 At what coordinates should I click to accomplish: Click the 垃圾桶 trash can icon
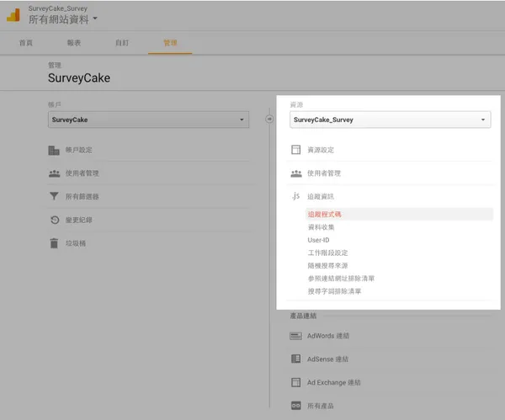[x=54, y=243]
